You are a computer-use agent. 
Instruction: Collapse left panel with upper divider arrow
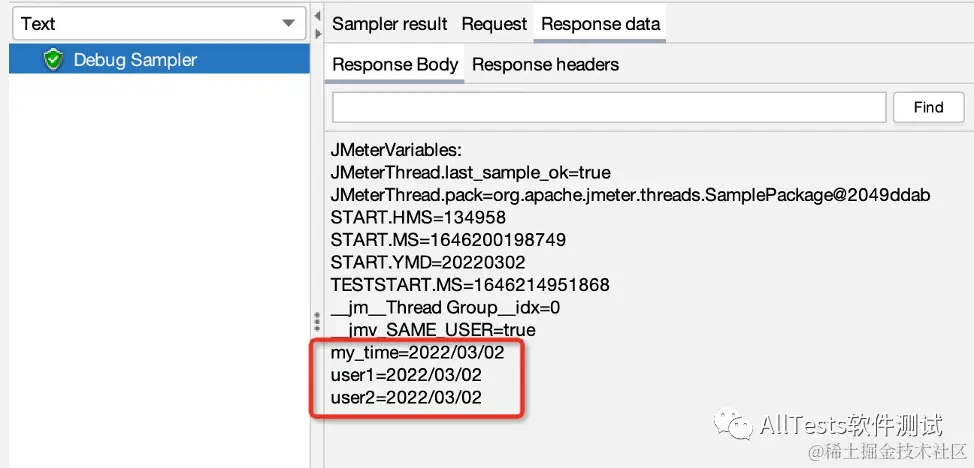(317, 15)
